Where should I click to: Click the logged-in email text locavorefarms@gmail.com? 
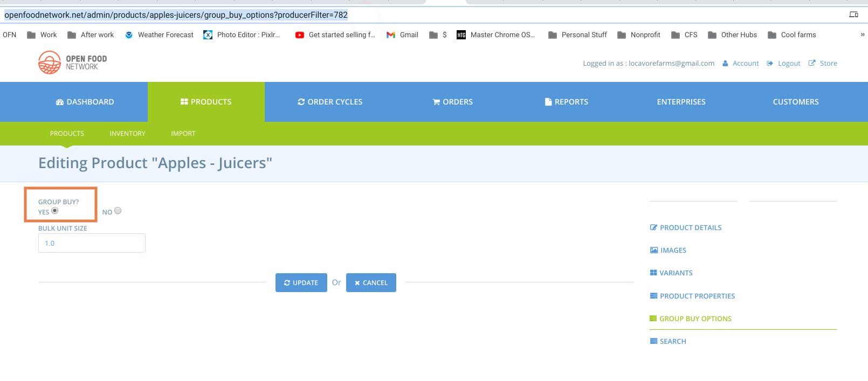click(x=671, y=63)
